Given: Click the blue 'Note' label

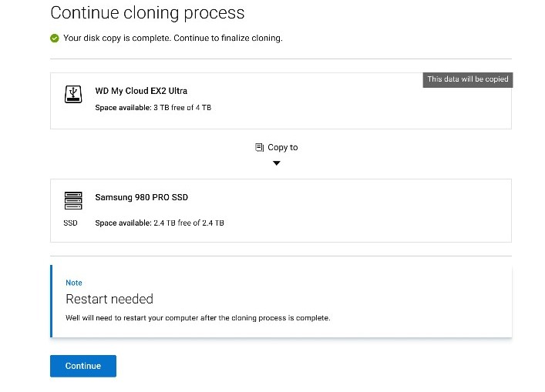Looking at the screenshot, I should tap(74, 283).
